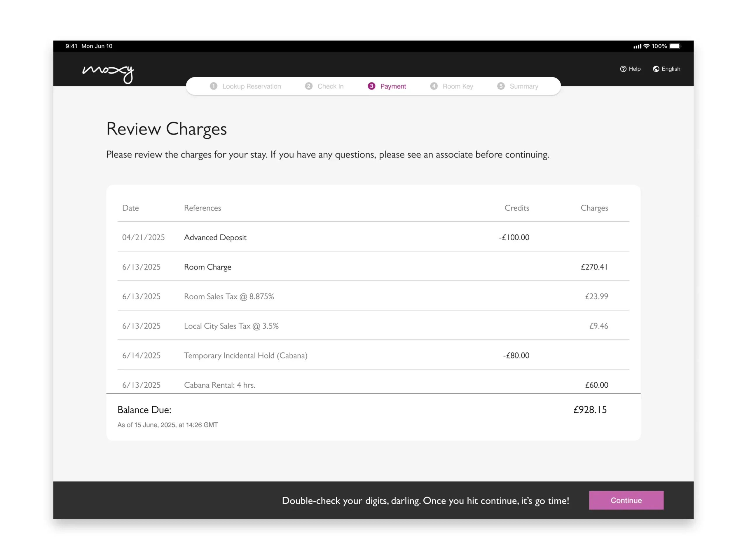The image size is (747, 560).
Task: Click step 4 number circle icon
Action: pos(434,86)
